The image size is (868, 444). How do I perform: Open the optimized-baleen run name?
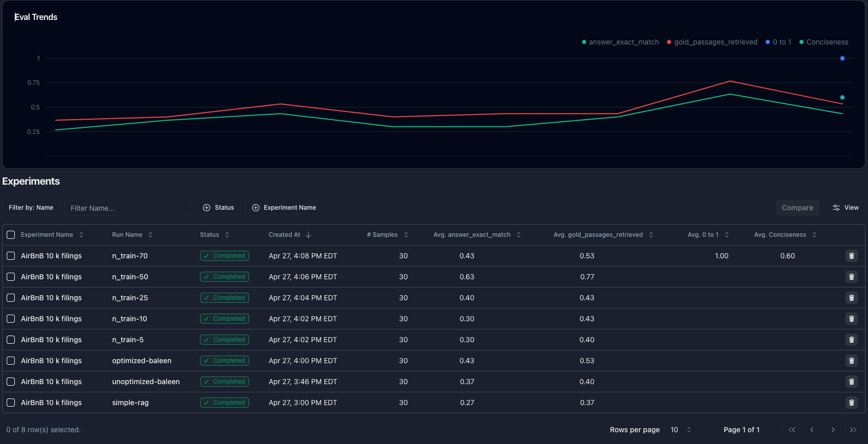(x=142, y=361)
